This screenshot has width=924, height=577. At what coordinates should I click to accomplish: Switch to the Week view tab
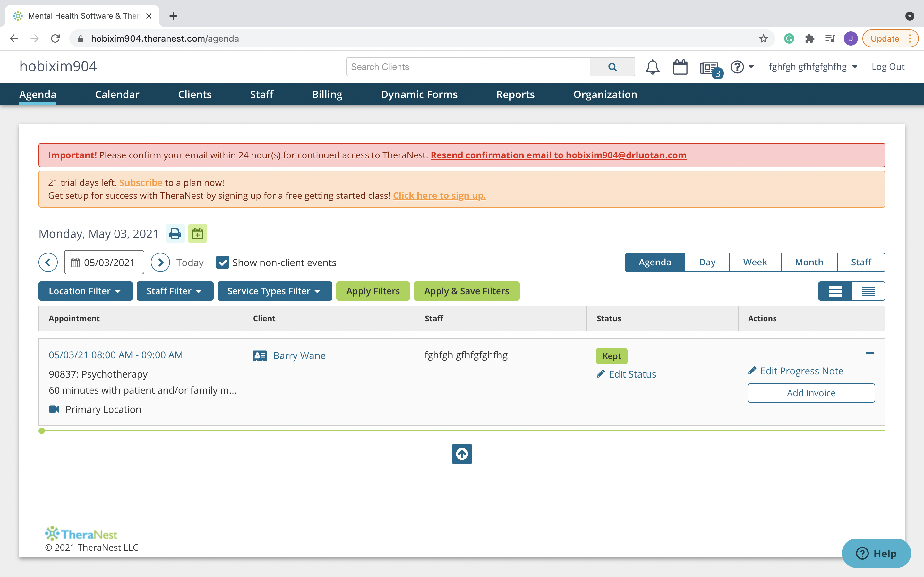point(755,262)
